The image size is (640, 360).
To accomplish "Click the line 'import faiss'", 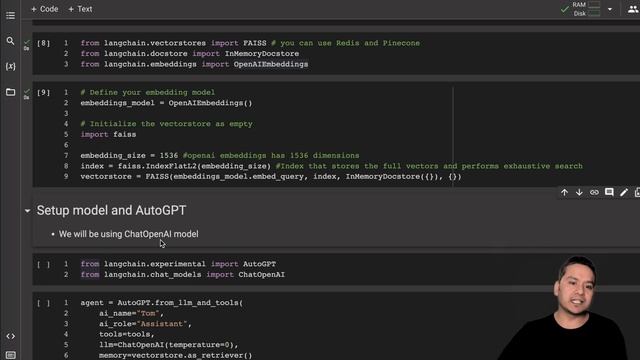I will tap(108, 134).
